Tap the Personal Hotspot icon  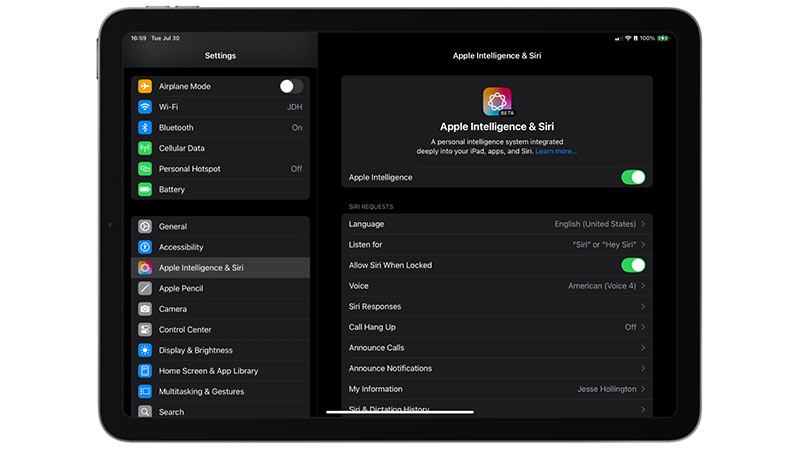(x=145, y=169)
